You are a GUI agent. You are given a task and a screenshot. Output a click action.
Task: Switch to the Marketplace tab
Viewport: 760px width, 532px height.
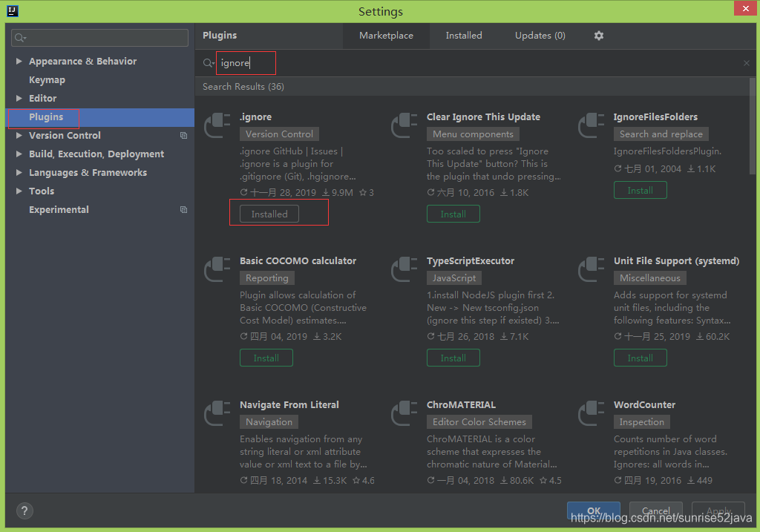pos(386,36)
